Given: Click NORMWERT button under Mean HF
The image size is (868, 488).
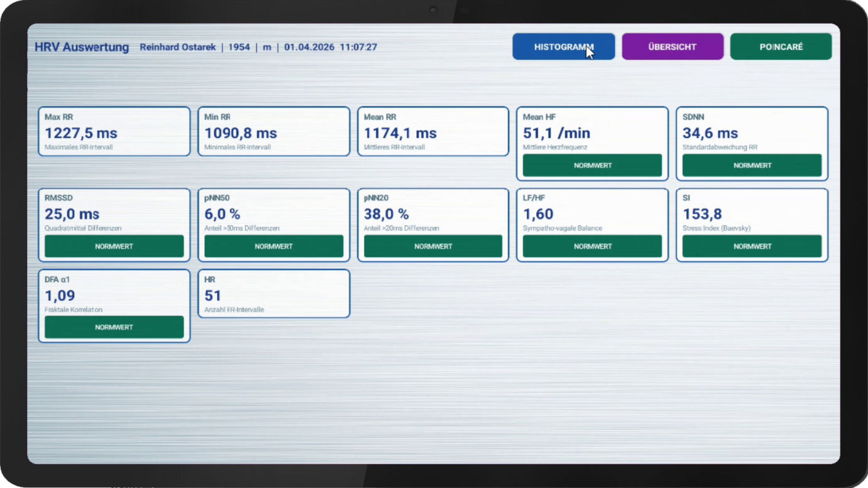Looking at the screenshot, I should coord(592,165).
